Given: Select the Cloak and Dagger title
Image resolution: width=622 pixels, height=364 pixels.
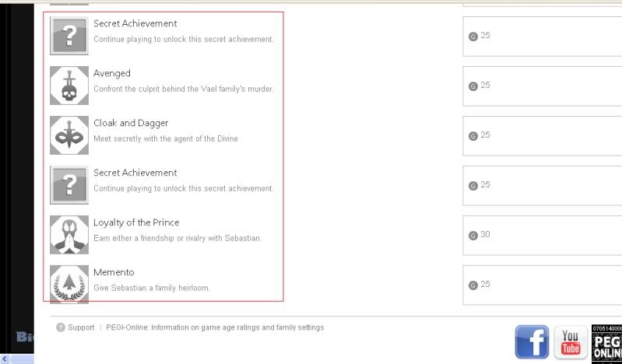Looking at the screenshot, I should pos(131,123).
